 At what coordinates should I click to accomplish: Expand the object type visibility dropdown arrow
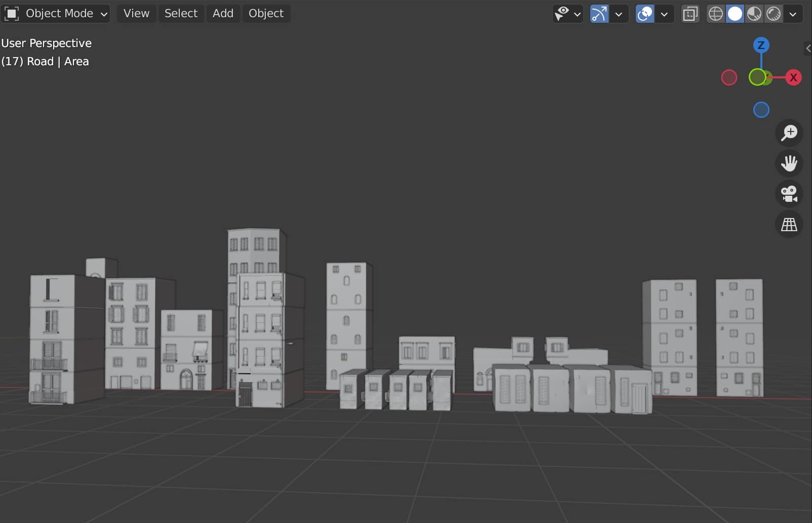coord(577,14)
